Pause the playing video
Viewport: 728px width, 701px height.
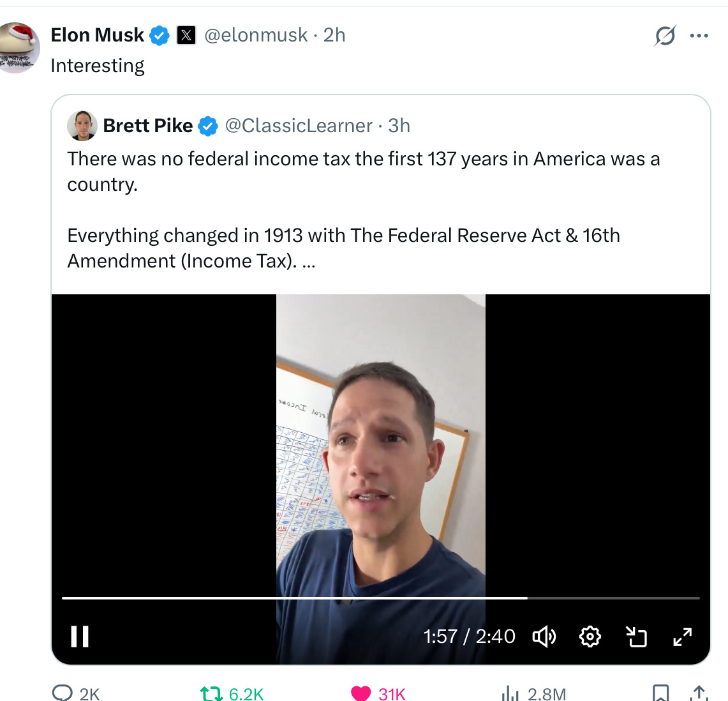click(80, 637)
